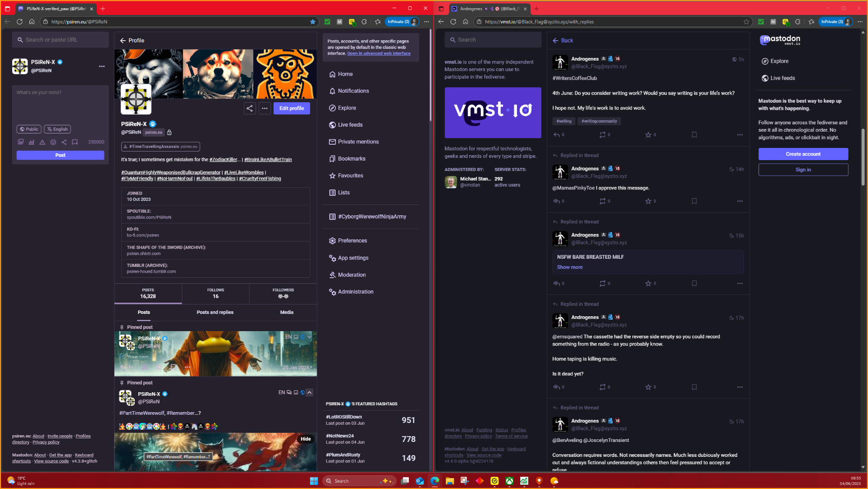Screen dimensions: 868x489
Task: Expand the first pinned post chevron
Action: pyautogui.click(x=309, y=337)
